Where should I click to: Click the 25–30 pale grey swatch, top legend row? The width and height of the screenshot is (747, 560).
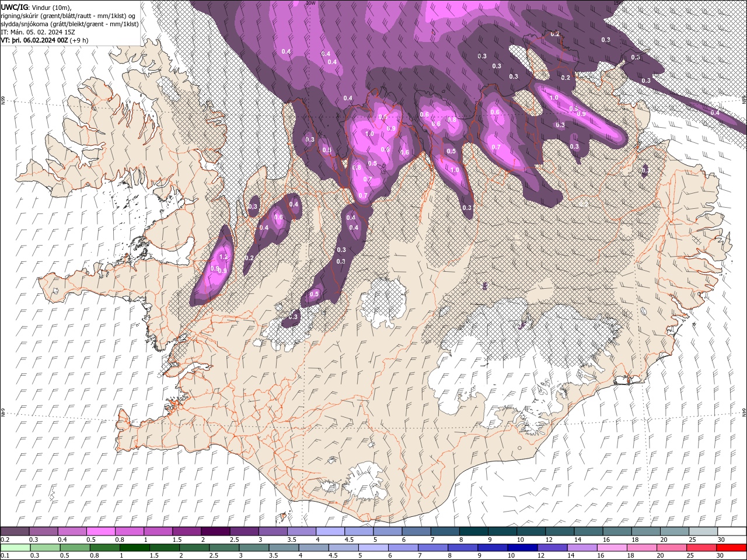pos(703,531)
